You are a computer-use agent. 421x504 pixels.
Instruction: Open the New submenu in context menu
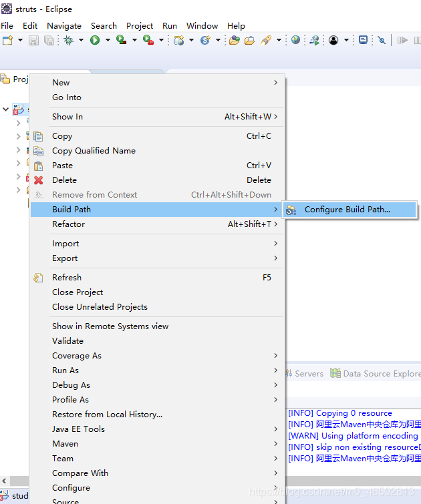tap(157, 83)
